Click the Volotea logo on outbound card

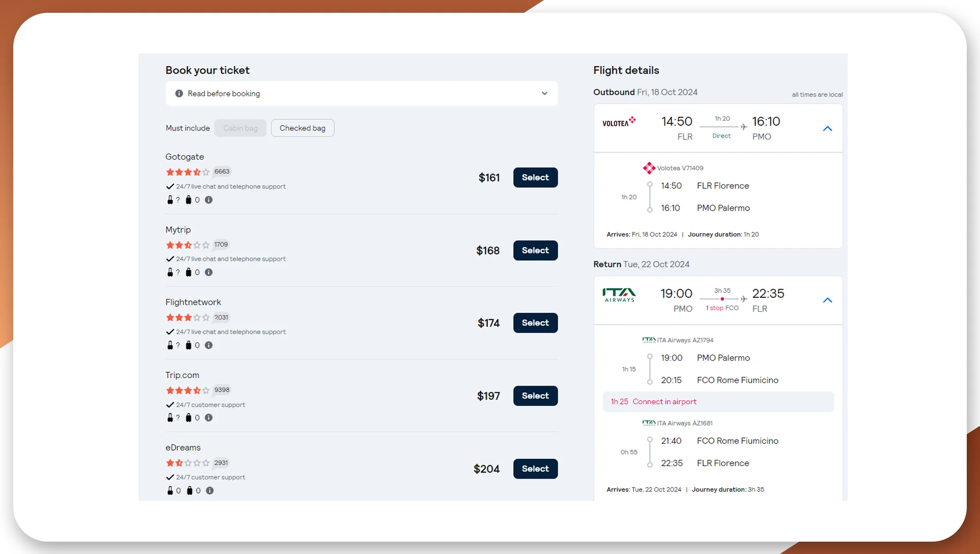(619, 122)
